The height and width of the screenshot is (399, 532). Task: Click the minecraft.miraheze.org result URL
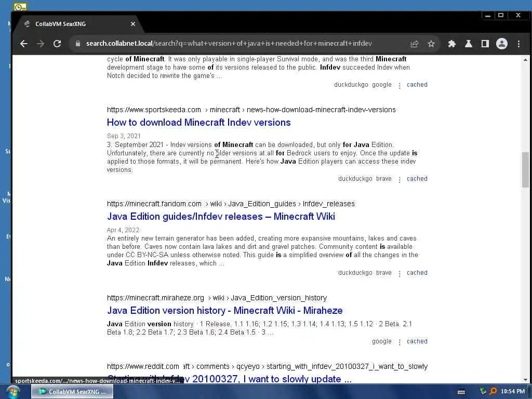point(217,298)
